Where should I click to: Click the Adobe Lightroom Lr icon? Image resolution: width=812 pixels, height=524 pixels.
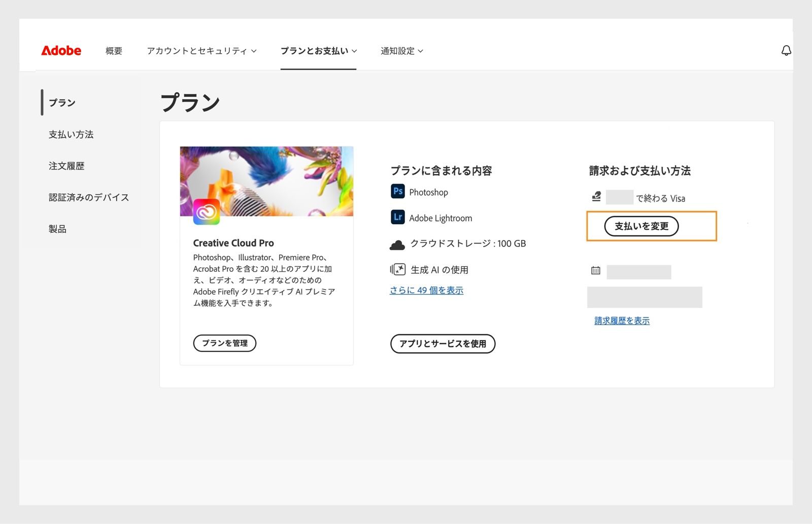(398, 217)
